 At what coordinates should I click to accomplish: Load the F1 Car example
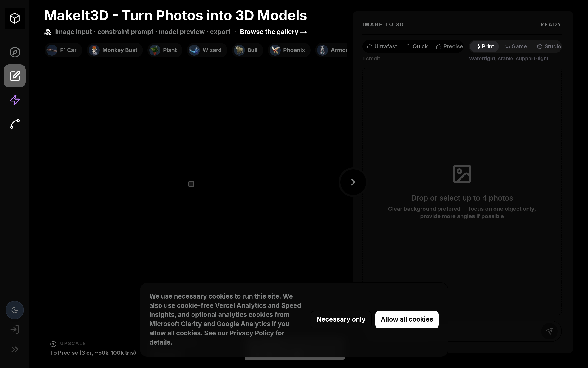point(63,50)
